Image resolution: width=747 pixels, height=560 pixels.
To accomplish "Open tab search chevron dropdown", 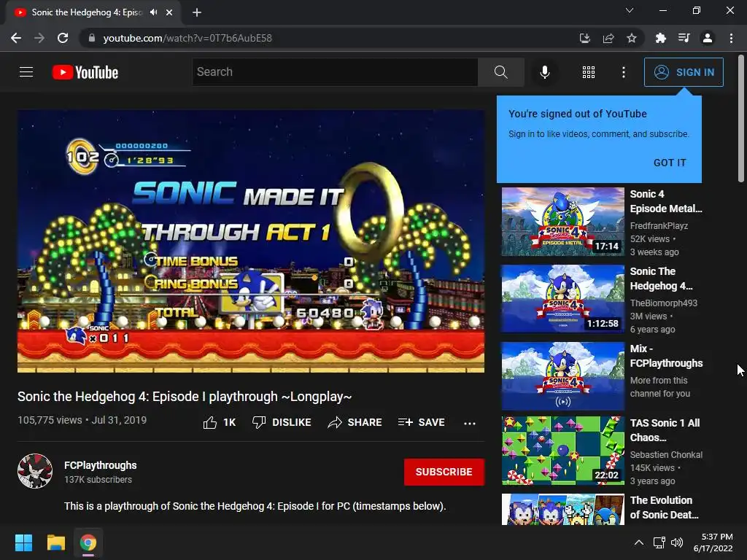I will coord(630,10).
